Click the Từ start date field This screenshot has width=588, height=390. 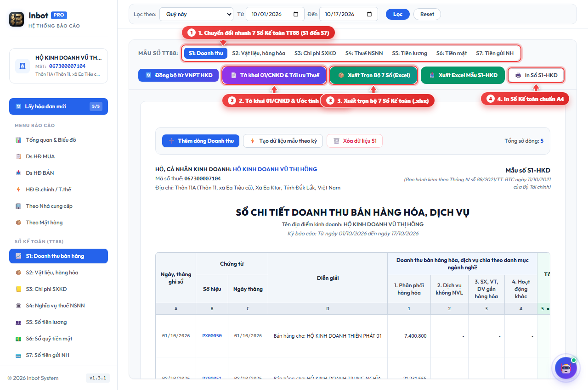pos(275,14)
